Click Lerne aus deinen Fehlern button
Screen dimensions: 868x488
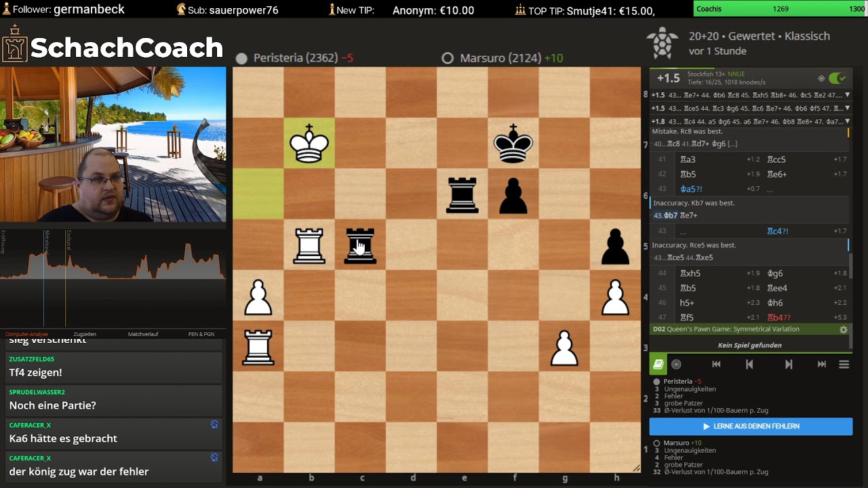[751, 426]
